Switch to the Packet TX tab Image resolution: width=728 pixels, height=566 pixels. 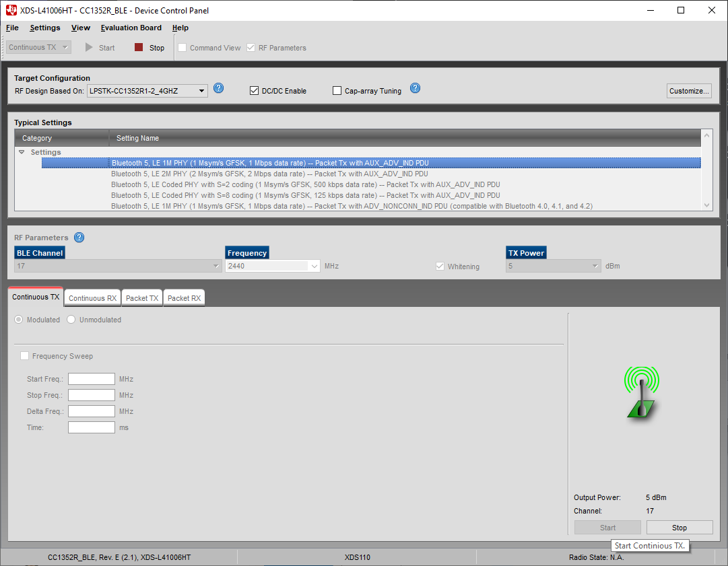[x=142, y=298]
